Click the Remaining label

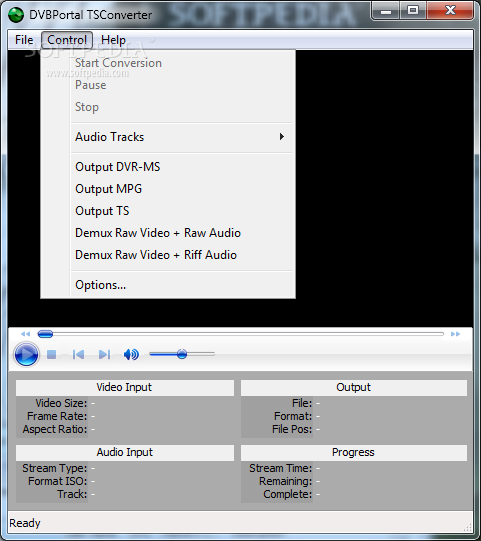coord(285,481)
